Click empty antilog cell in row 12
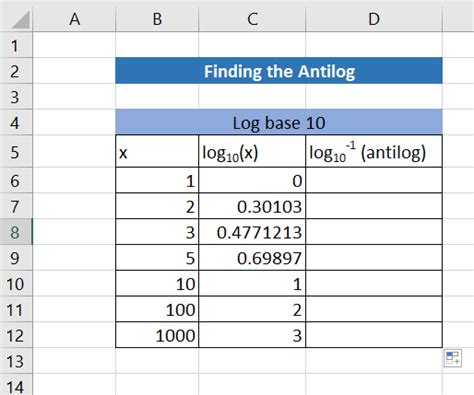Image resolution: width=474 pixels, height=395 pixels. point(374,335)
